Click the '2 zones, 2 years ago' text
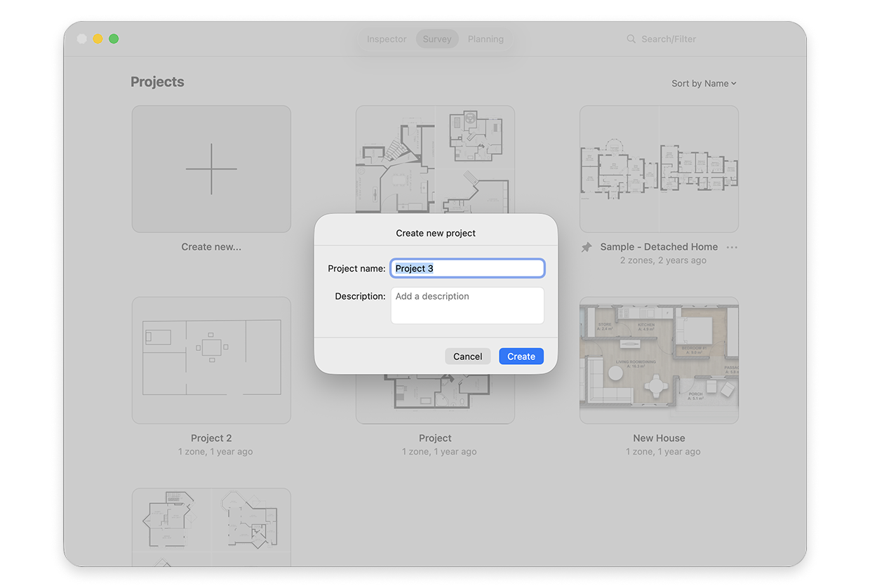 (x=663, y=260)
